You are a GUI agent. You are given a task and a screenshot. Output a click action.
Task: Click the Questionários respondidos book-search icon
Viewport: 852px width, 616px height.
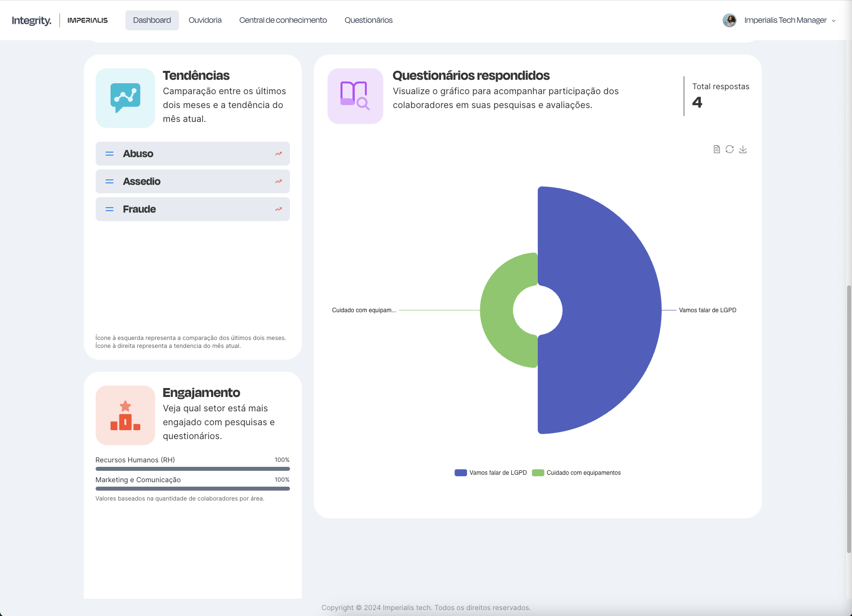click(355, 96)
